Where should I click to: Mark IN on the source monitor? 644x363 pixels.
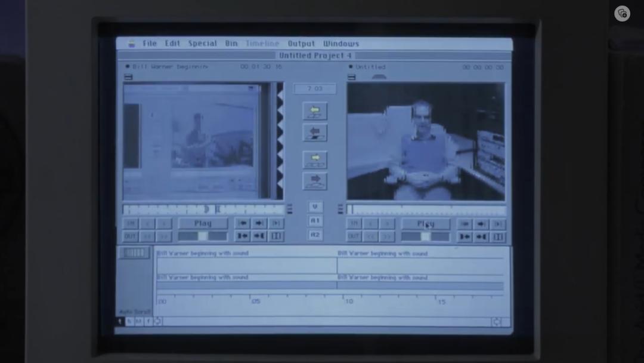(131, 223)
